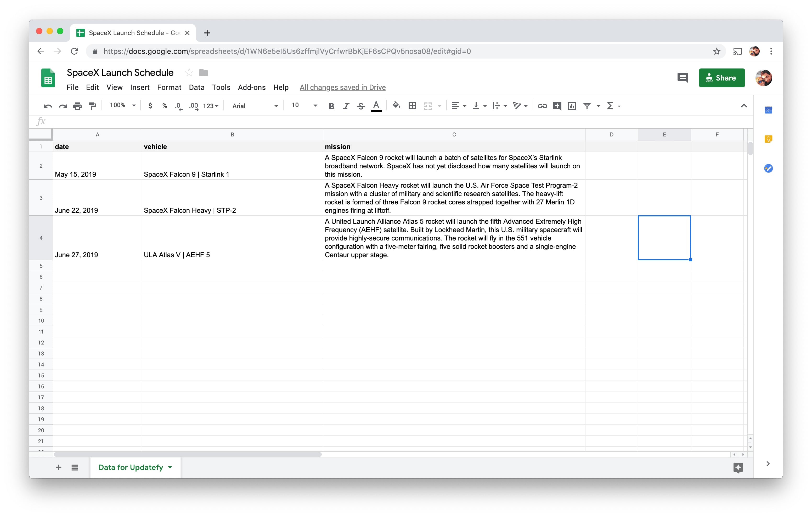This screenshot has width=812, height=517.
Task: Click the Explore button at bottom right
Action: (738, 467)
